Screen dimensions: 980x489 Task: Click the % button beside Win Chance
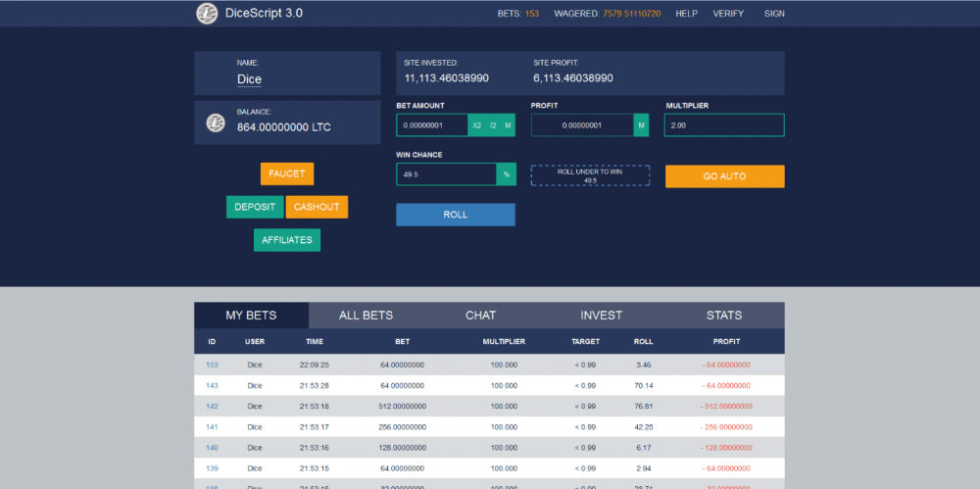(x=507, y=174)
